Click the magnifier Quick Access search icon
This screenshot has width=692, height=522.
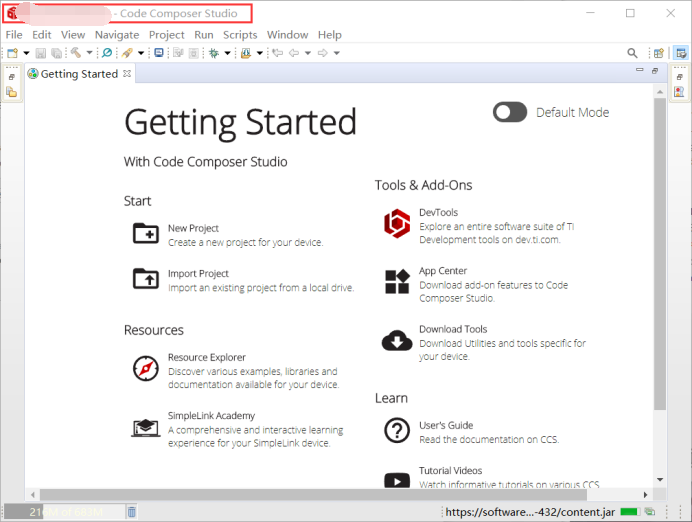coord(632,53)
